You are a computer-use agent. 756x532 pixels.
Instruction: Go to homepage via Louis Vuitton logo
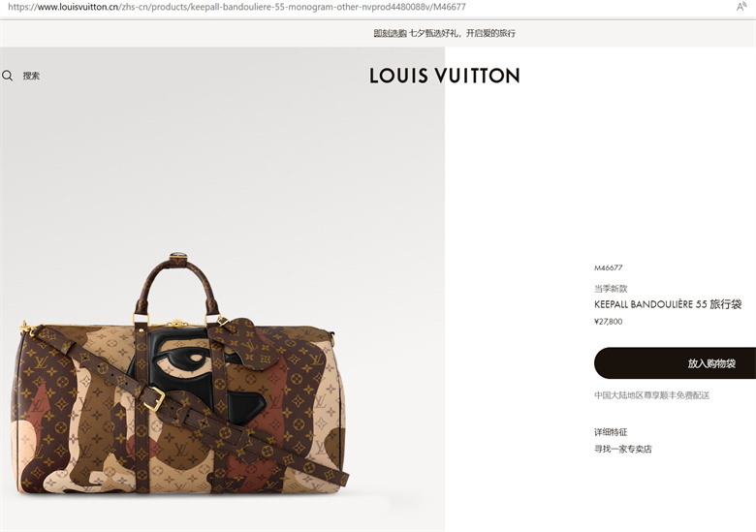[x=445, y=76]
